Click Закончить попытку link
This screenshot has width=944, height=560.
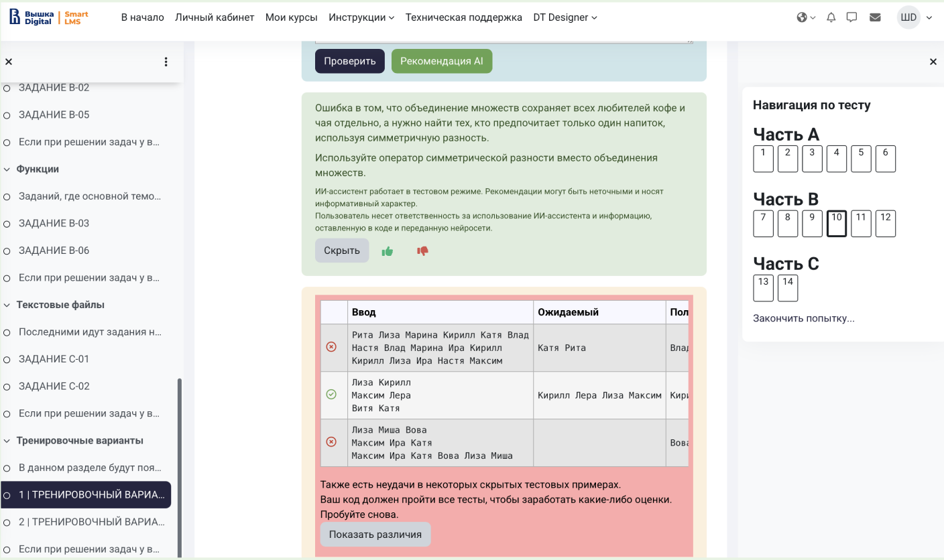(x=804, y=318)
